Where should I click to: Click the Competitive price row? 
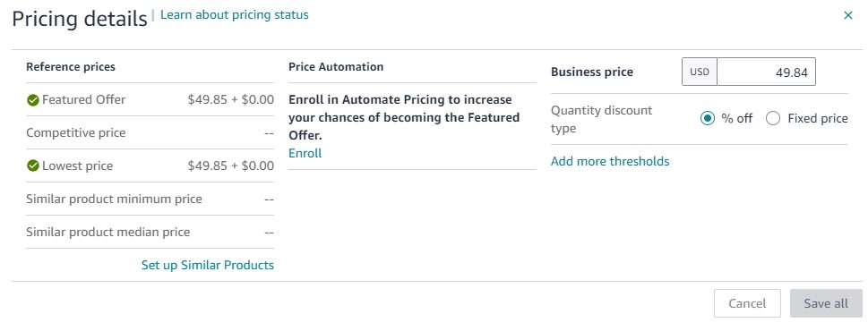pyautogui.click(x=150, y=132)
